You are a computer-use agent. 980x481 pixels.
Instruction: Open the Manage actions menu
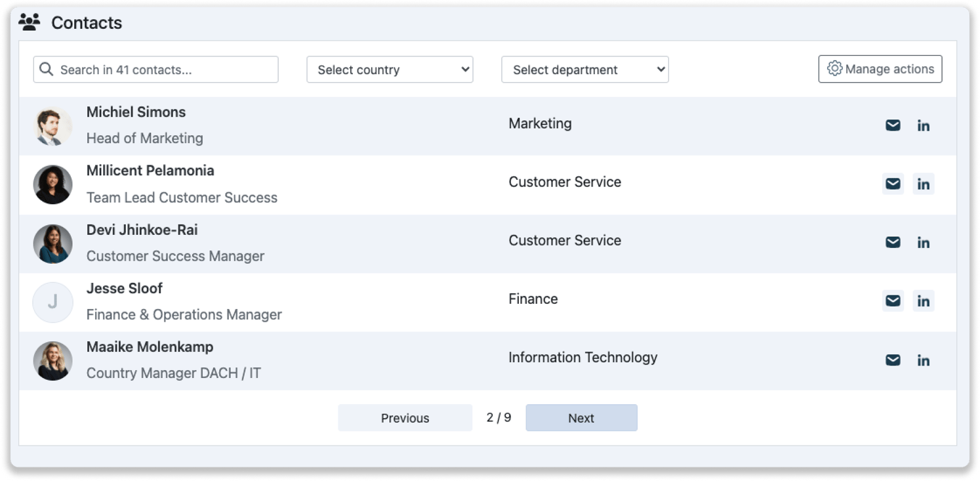coord(880,69)
